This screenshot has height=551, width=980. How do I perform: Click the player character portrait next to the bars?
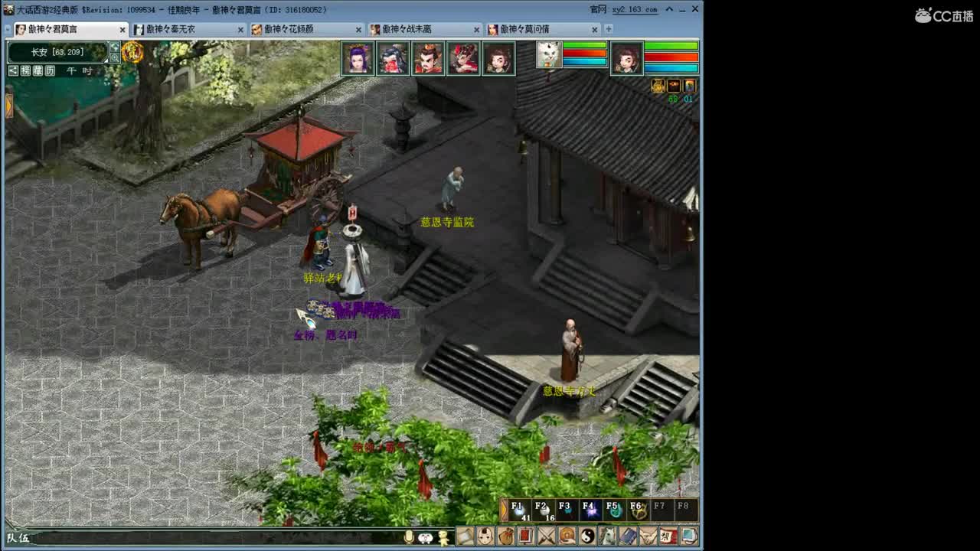(x=626, y=58)
